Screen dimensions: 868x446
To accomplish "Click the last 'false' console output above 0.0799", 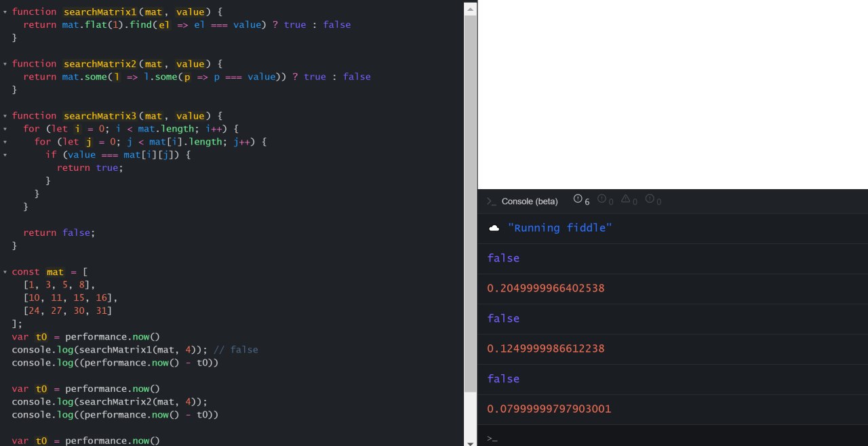I will [x=503, y=379].
